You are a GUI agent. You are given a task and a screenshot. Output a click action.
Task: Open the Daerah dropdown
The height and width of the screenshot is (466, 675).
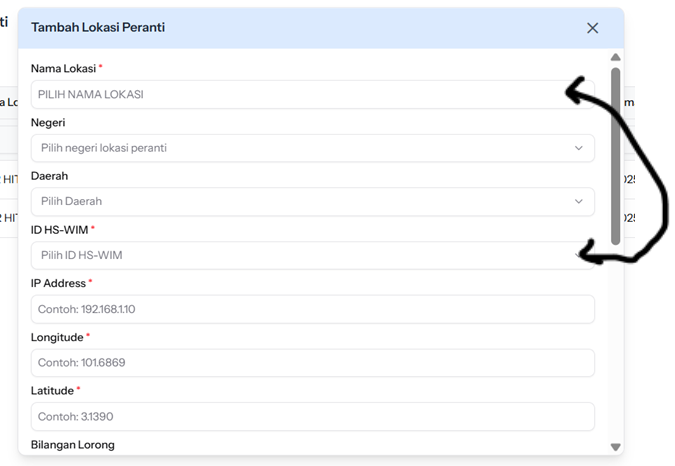click(x=300, y=201)
